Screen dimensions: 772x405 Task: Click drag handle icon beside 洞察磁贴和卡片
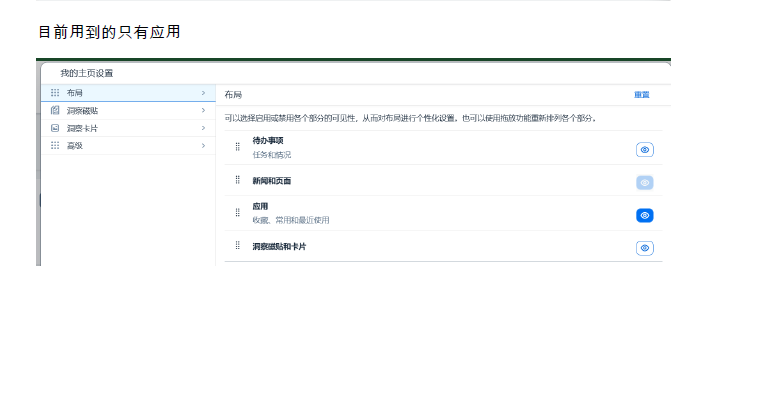238,245
